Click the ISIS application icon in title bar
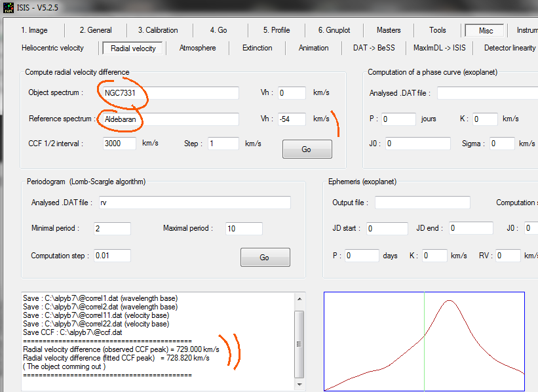Screen dimensions: 538x392 (9, 9)
